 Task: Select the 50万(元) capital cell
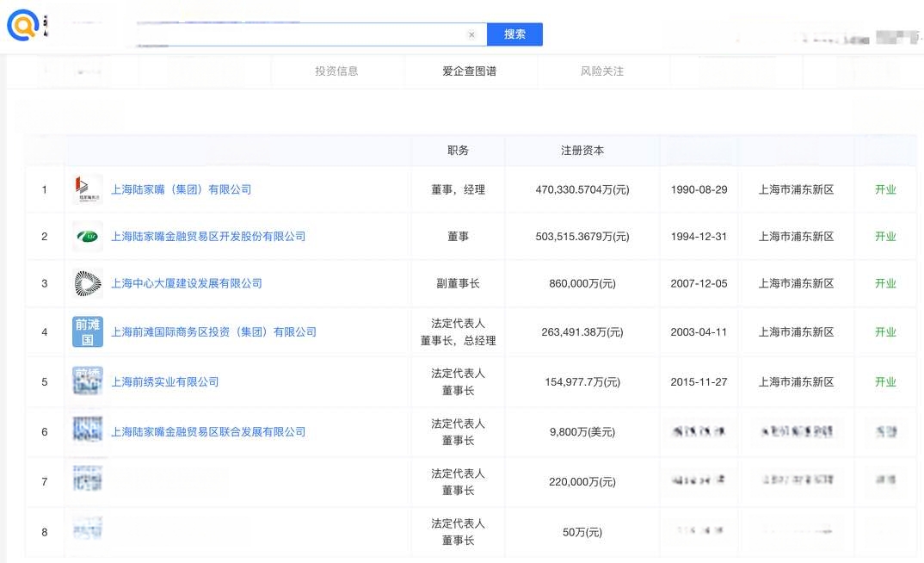tap(582, 532)
